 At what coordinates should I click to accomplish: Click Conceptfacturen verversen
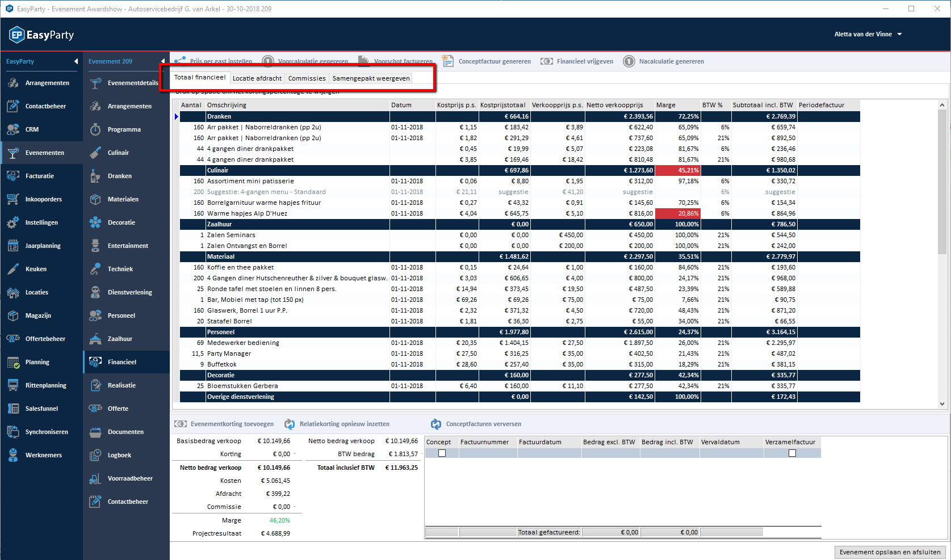coord(476,424)
